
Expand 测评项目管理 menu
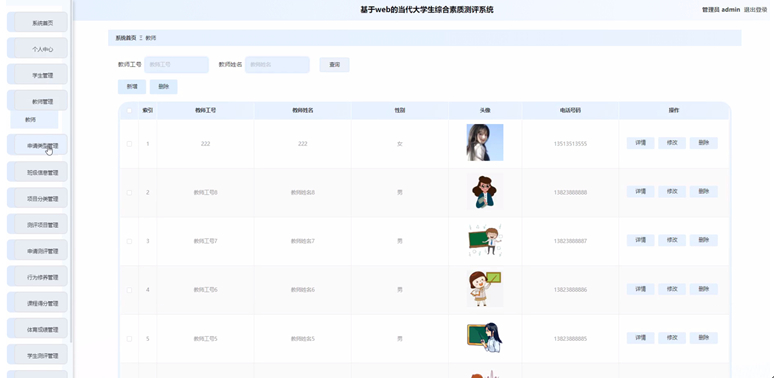pyautogui.click(x=38, y=225)
